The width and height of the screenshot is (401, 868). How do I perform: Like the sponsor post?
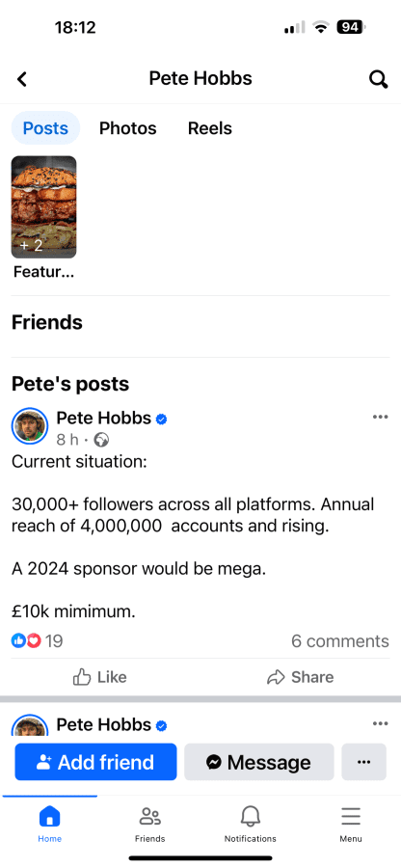[100, 677]
